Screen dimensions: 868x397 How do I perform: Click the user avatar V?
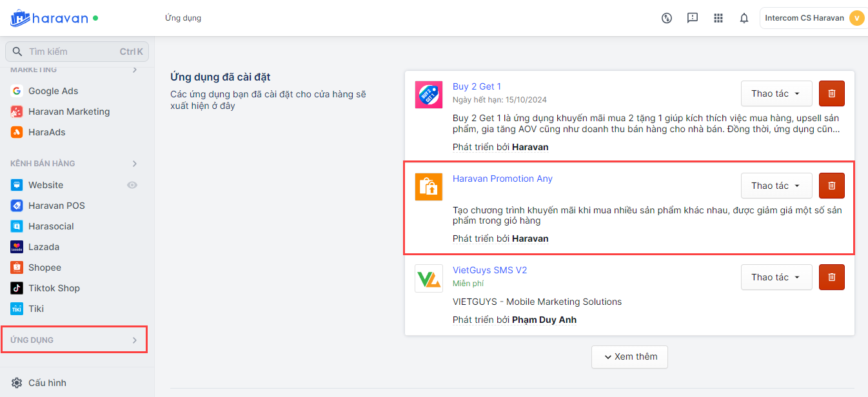pos(856,18)
